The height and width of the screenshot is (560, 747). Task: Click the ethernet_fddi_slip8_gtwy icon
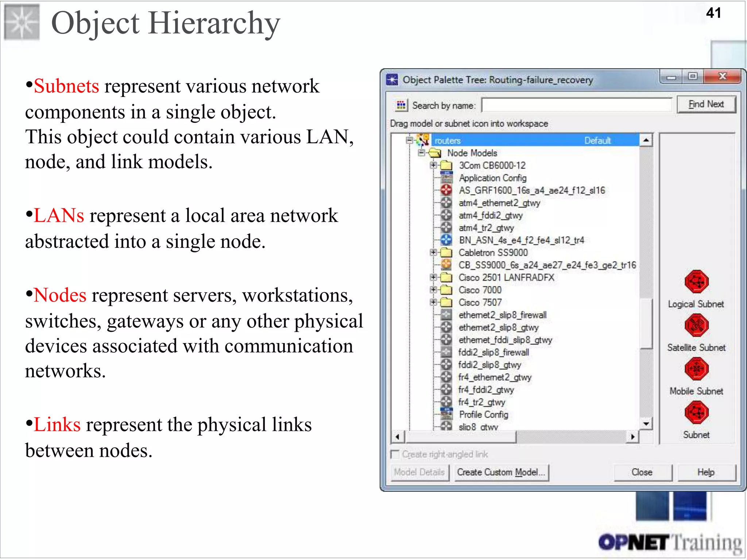click(x=446, y=339)
